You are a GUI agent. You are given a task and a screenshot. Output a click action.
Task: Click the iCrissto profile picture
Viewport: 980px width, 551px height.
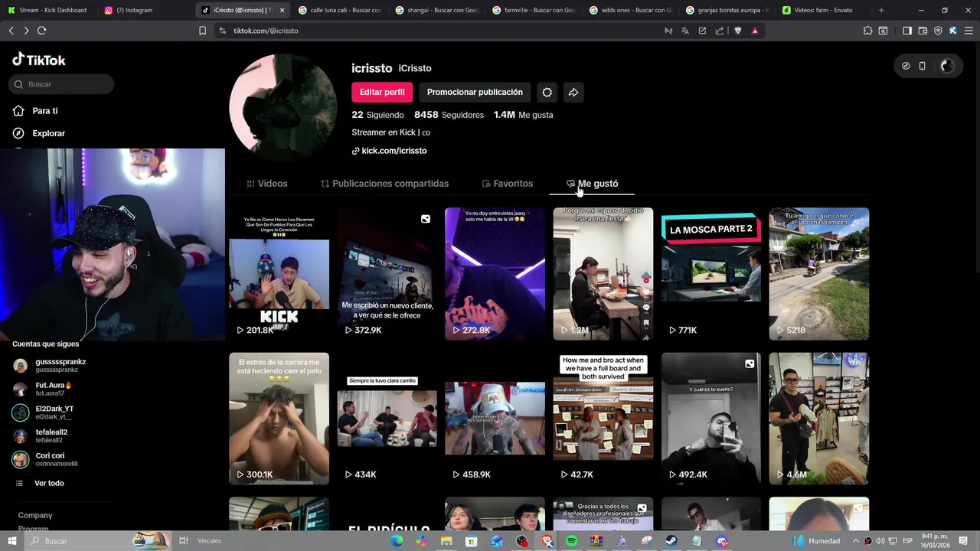click(283, 107)
